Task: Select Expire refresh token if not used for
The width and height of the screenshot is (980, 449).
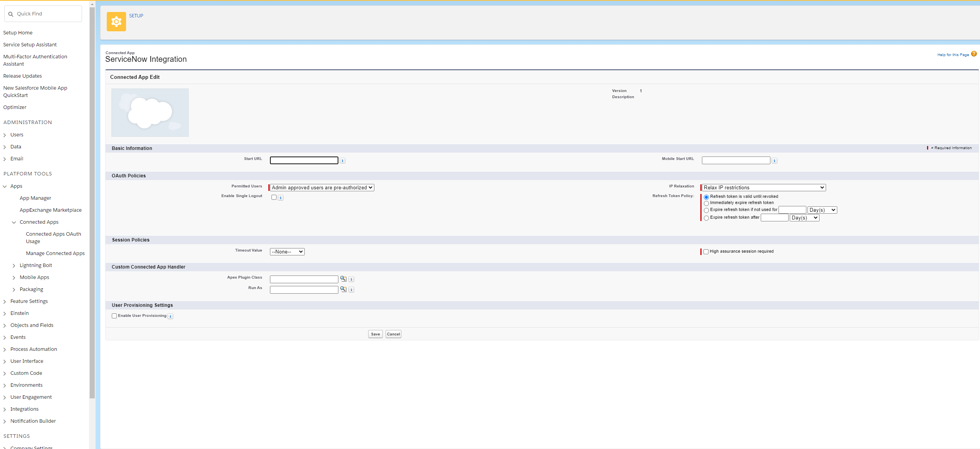Action: (x=707, y=211)
